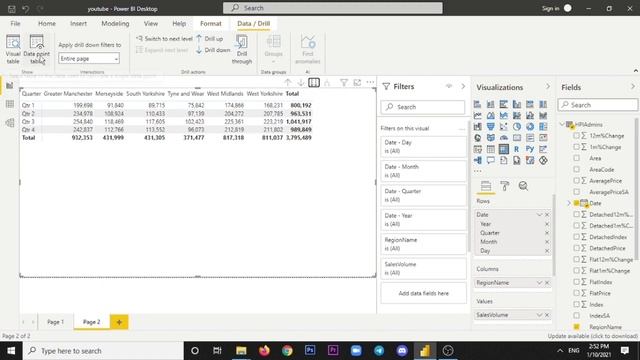Click expand all down one level icon
Screen dimensions: 640x360
point(327,82)
